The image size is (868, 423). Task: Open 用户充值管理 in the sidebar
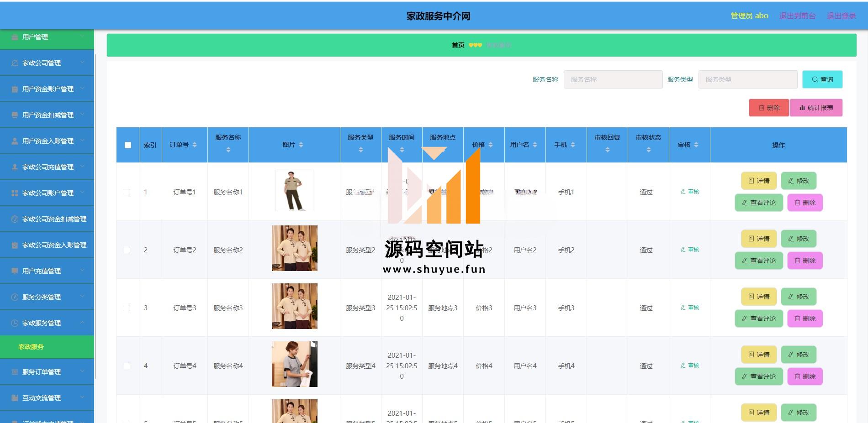click(x=42, y=271)
